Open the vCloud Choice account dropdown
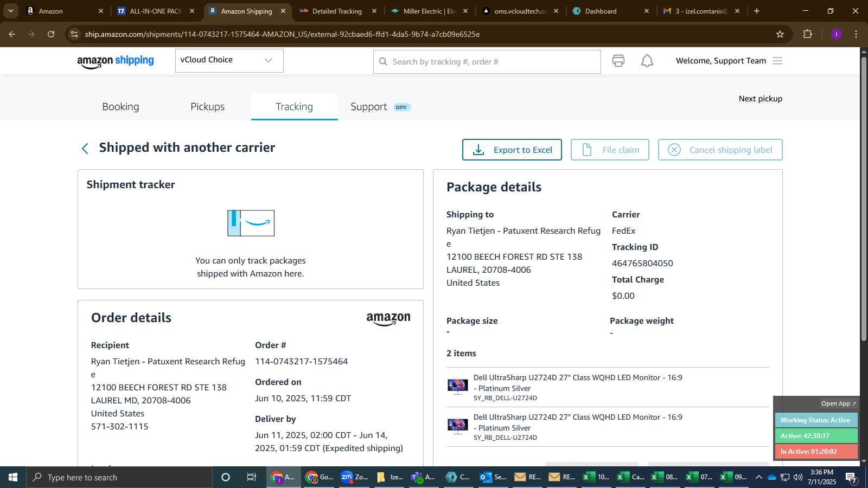 tap(229, 60)
